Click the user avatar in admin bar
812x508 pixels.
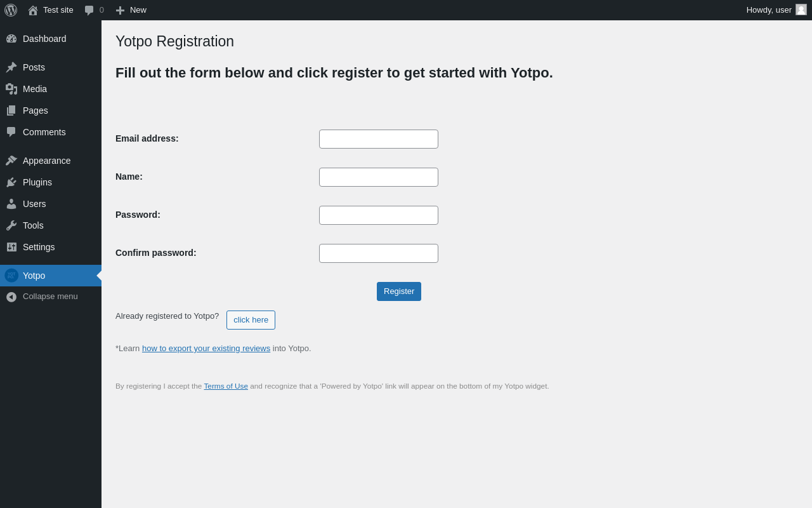[x=801, y=10]
